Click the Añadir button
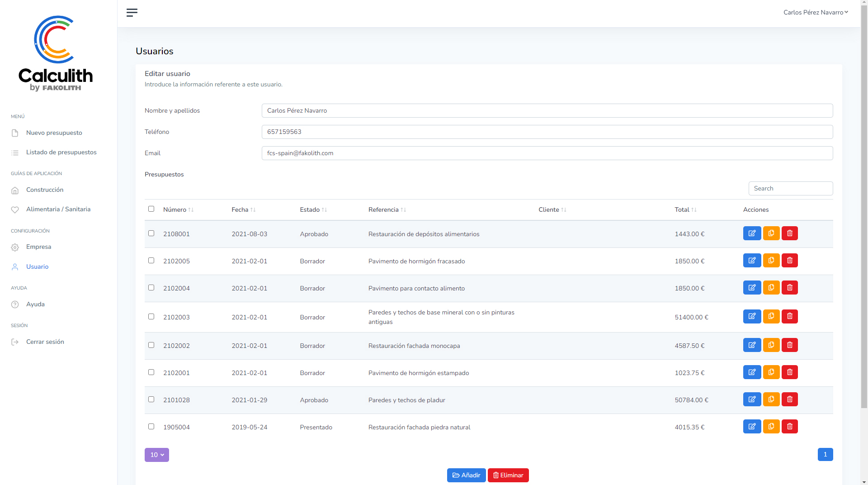The image size is (868, 485). tap(466, 475)
